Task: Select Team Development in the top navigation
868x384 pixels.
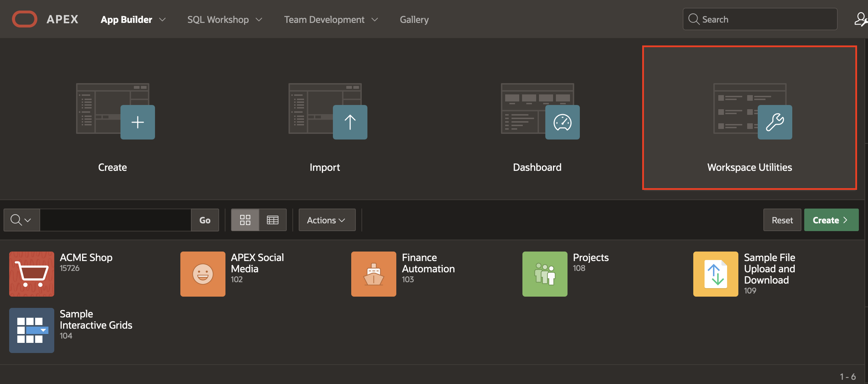Action: tap(324, 19)
